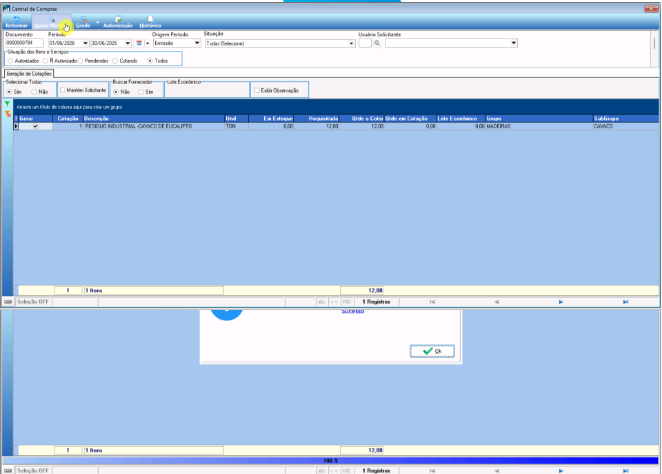662x474 pixels.
Task: Click the Central de Compras title bar icon
Action: pos(6,8)
